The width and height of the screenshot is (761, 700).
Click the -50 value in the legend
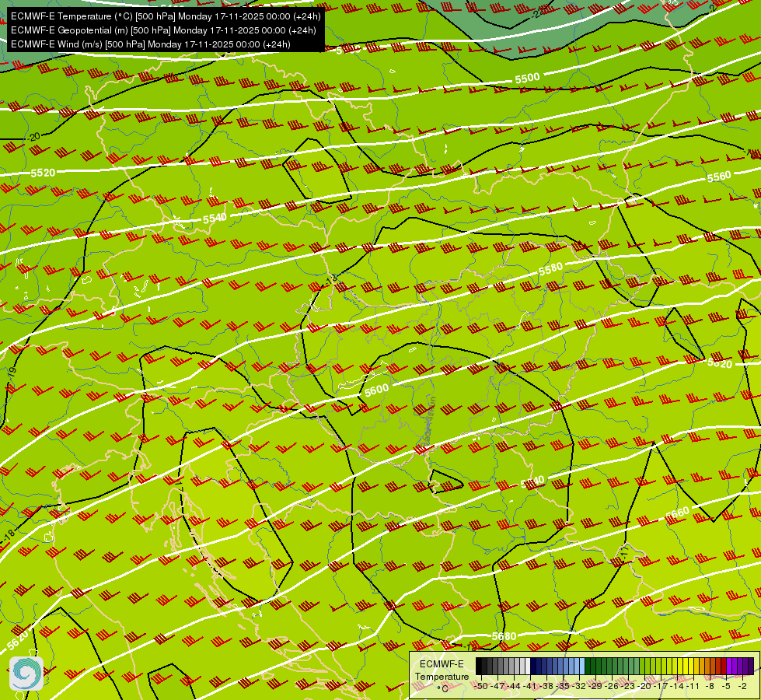point(481,686)
